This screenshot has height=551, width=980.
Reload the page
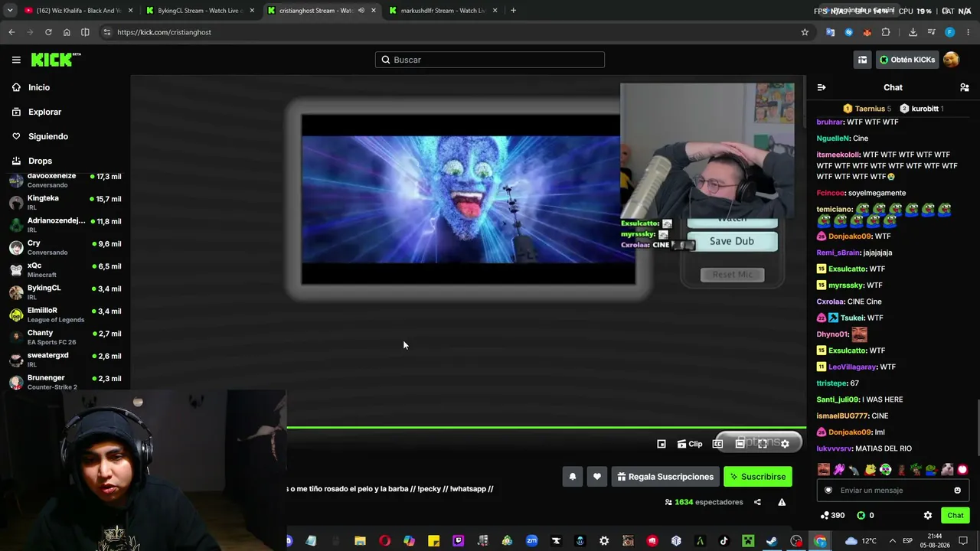pos(48,32)
